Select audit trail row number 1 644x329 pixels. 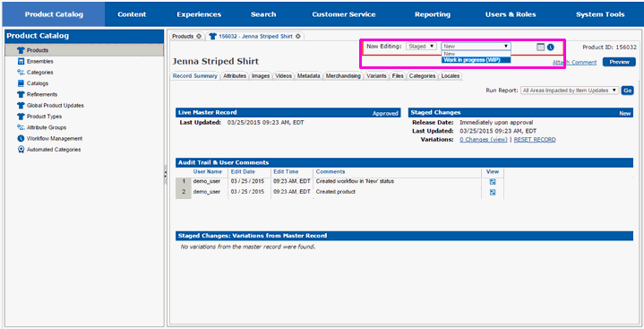(184, 181)
